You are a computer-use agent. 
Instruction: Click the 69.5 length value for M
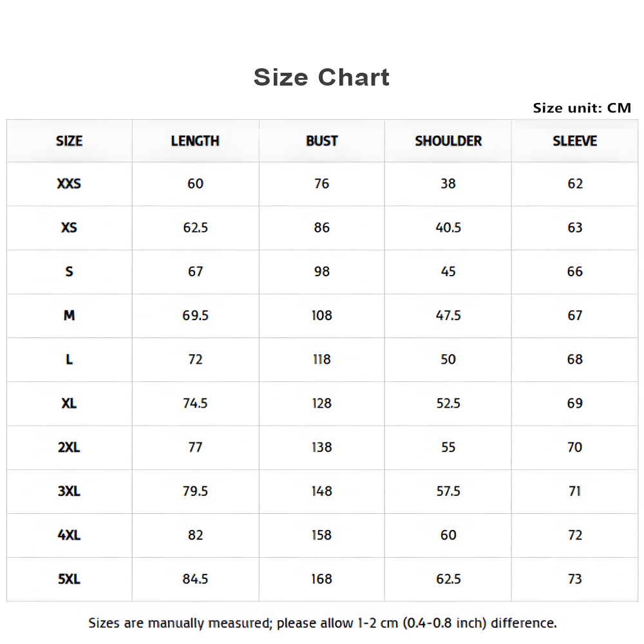[x=195, y=316]
